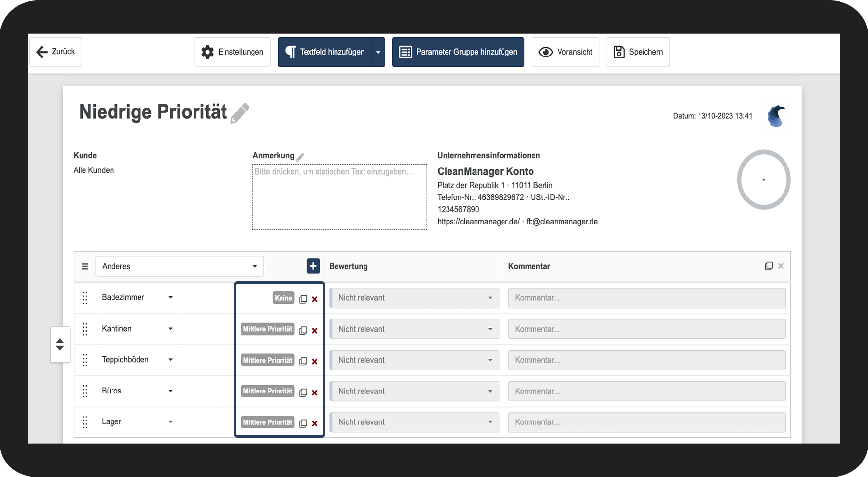
Task: Remove the parameter group with the gray X
Action: 781,266
